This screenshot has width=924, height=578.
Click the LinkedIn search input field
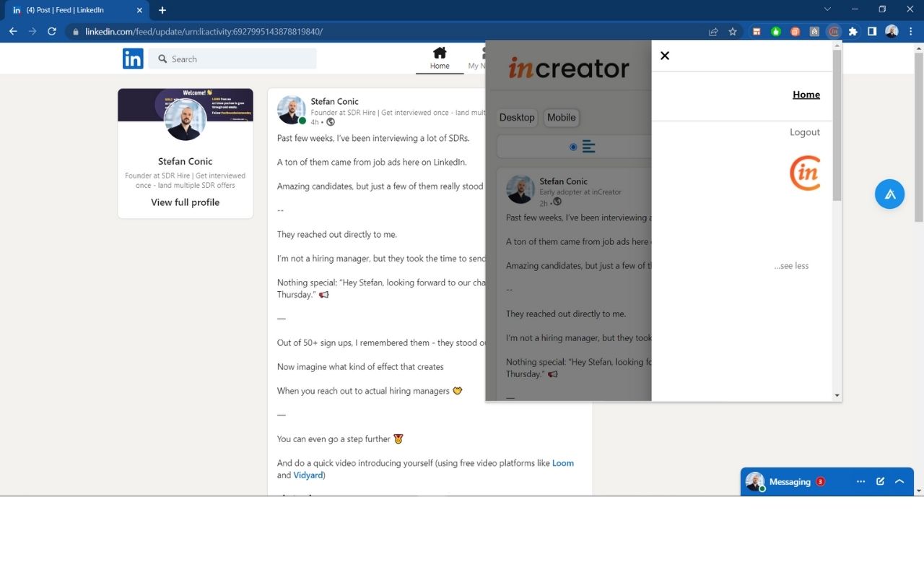[232, 59]
